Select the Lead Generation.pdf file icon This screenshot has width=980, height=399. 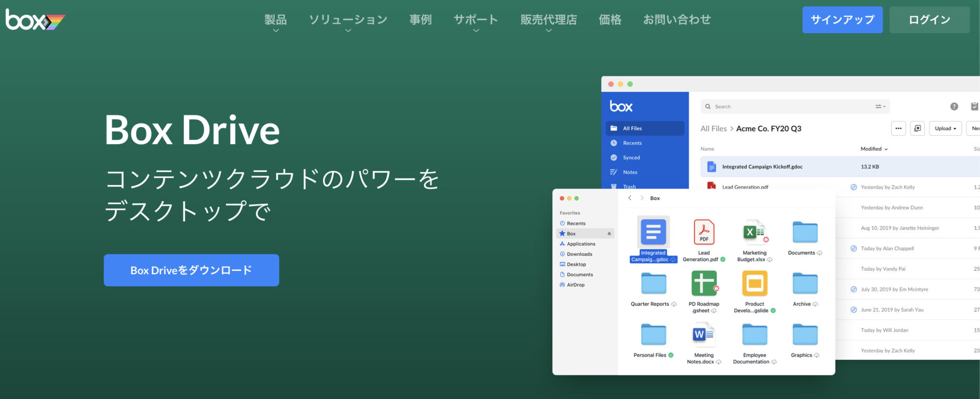(x=704, y=232)
